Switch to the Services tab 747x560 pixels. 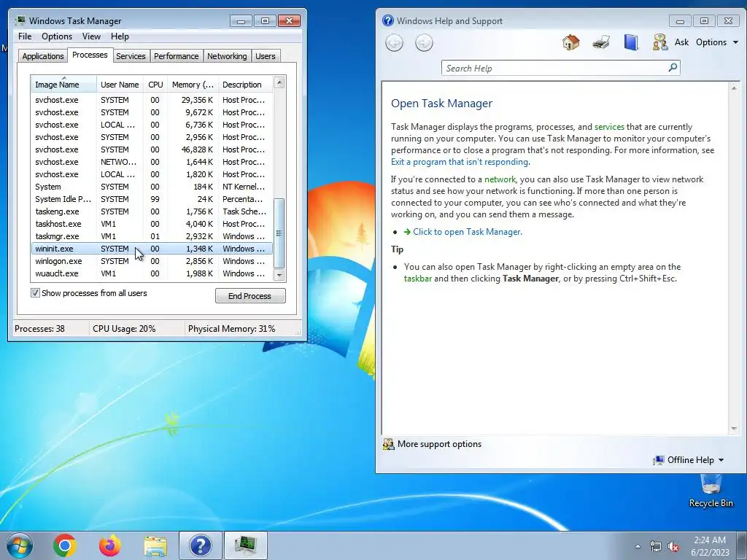point(131,56)
